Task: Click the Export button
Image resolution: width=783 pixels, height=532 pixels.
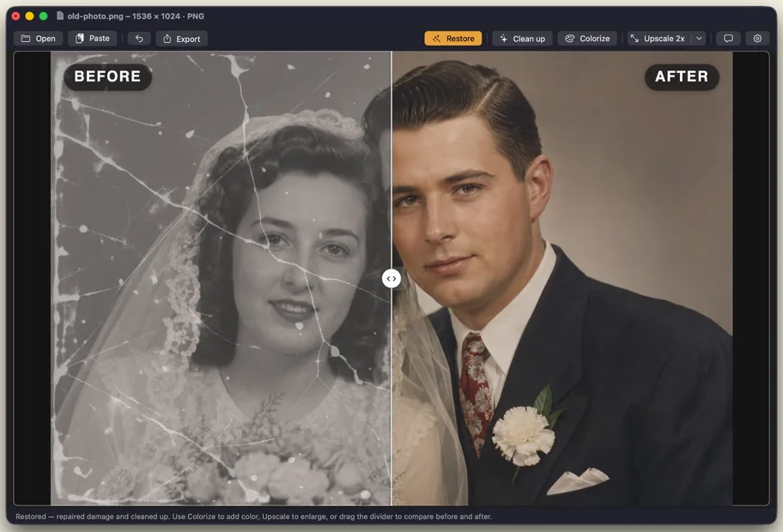Action: click(x=182, y=39)
